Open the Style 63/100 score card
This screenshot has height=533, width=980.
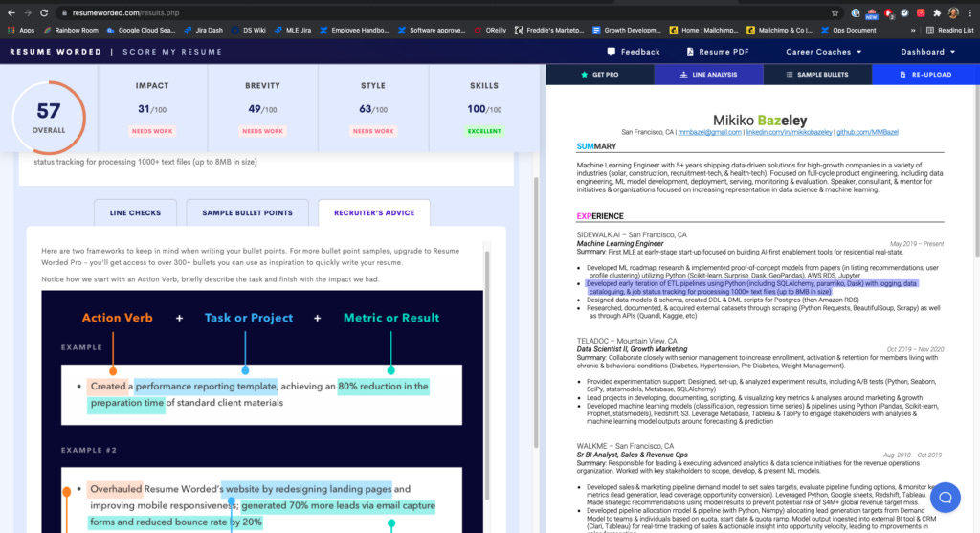coord(373,108)
